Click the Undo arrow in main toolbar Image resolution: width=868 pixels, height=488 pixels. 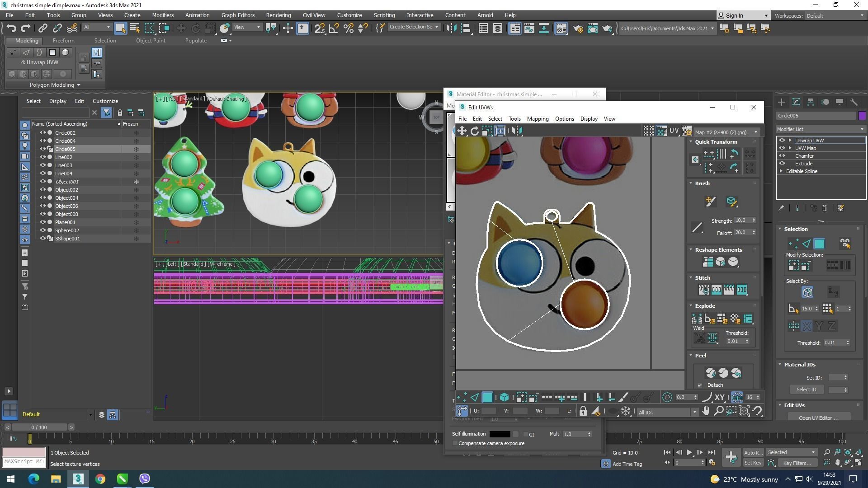click(11, 28)
